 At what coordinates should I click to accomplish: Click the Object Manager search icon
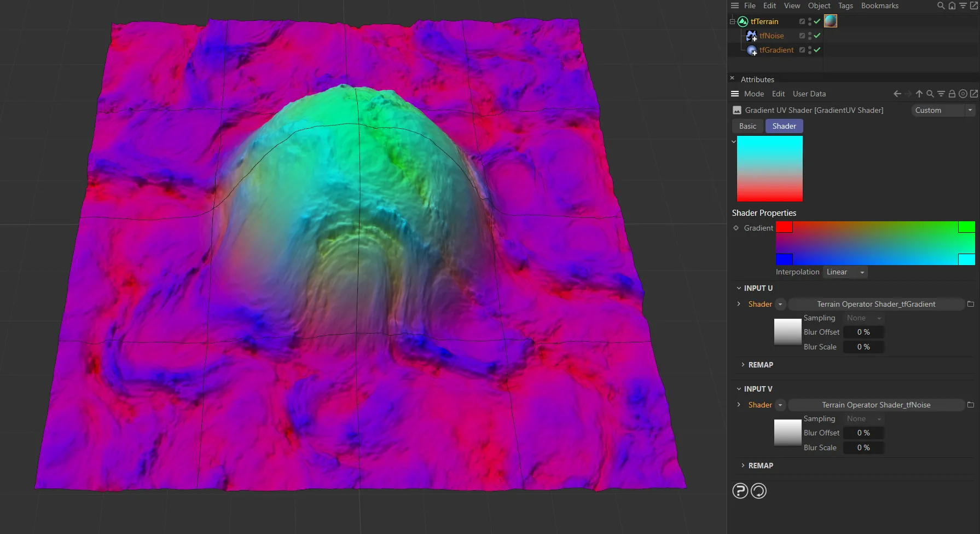pyautogui.click(x=941, y=5)
